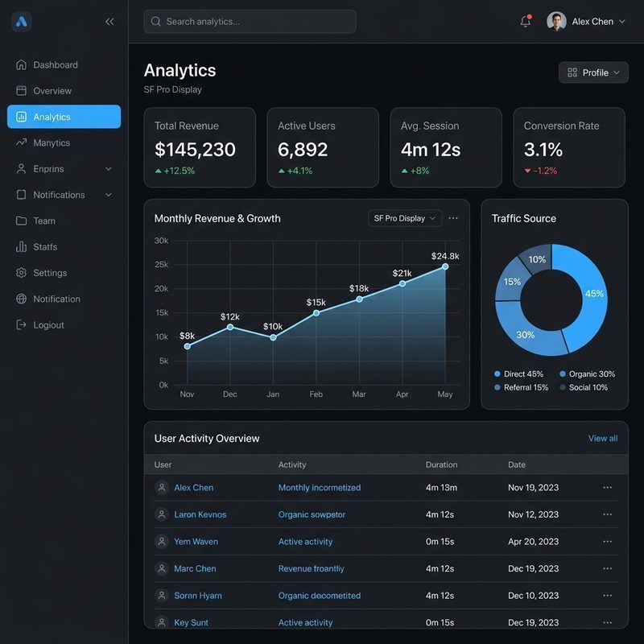Click Revenue troantliy activity link
644x644 pixels.
[311, 568]
